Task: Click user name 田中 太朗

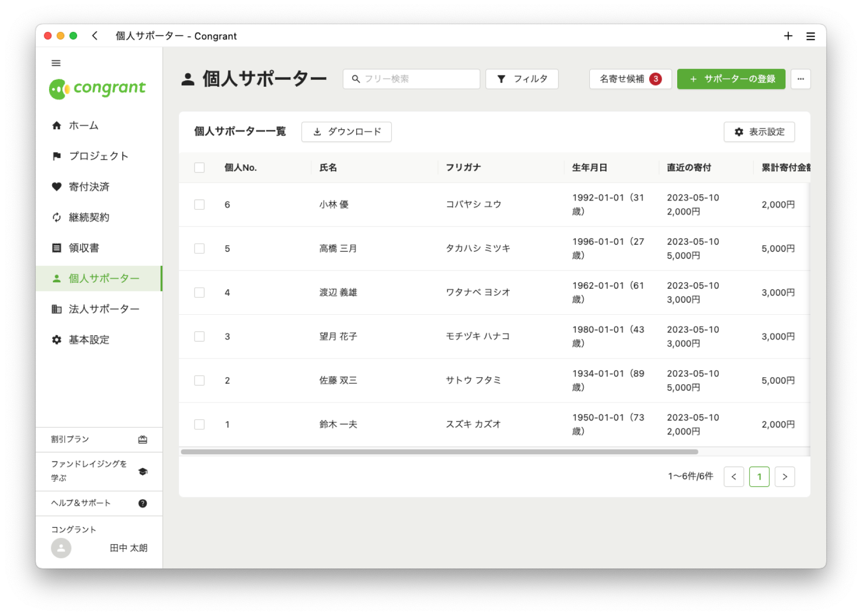Action: click(x=128, y=548)
